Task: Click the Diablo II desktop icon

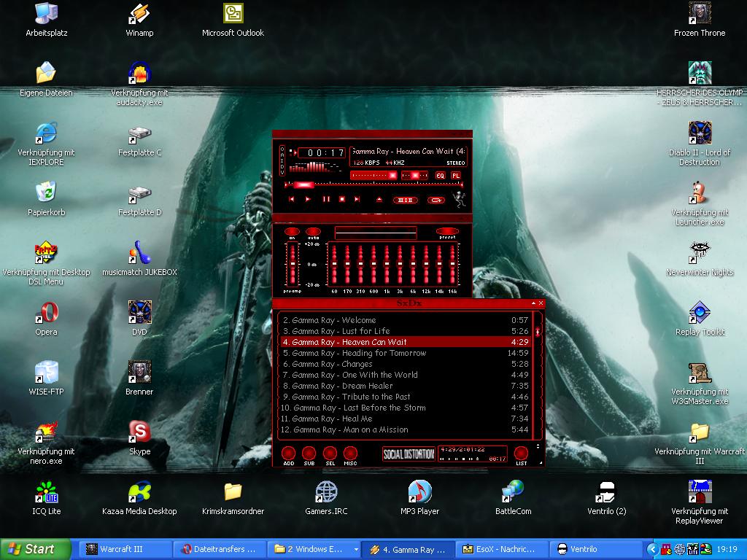Action: coord(700,144)
